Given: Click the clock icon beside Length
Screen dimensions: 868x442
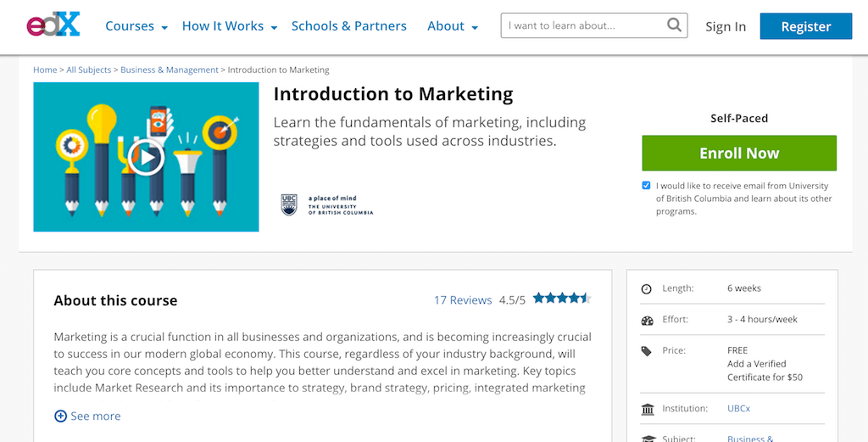Looking at the screenshot, I should coord(648,289).
